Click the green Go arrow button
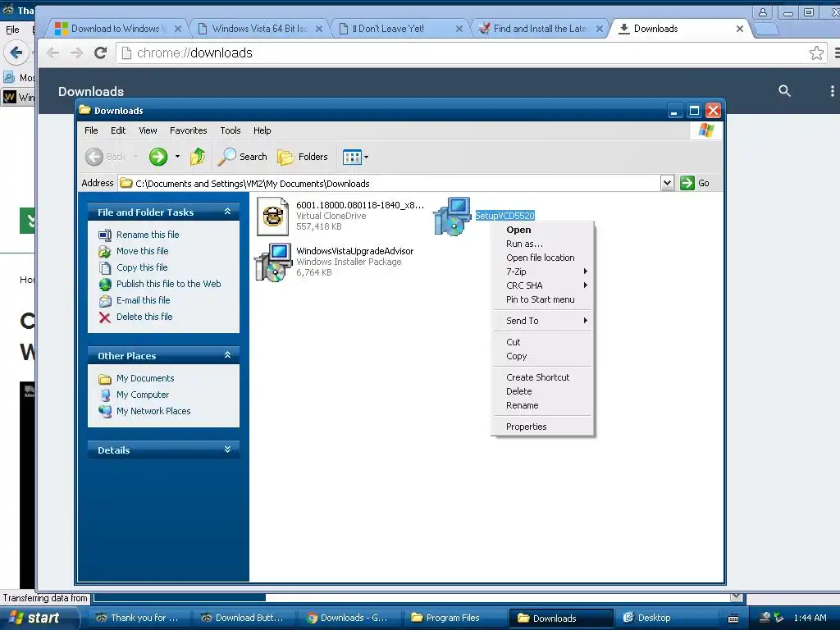This screenshot has width=840, height=630. pyautogui.click(x=687, y=183)
